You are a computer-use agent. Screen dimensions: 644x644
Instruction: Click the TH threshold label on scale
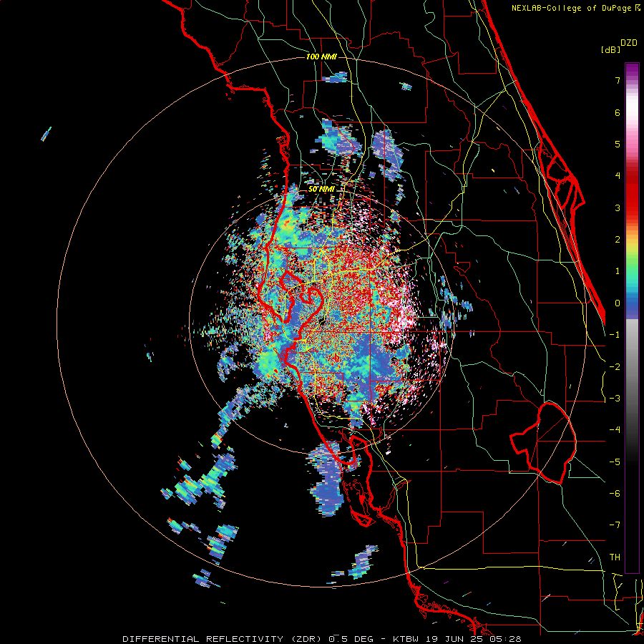pos(615,557)
